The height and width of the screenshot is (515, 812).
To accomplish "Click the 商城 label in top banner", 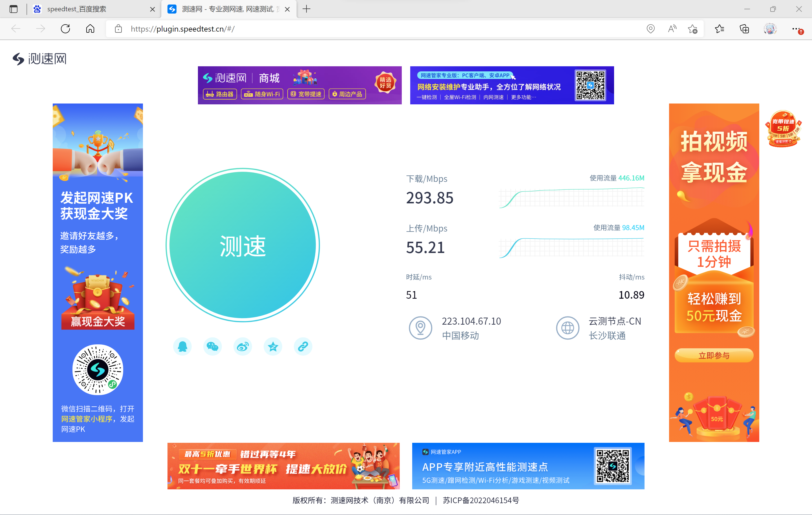I will coord(269,78).
